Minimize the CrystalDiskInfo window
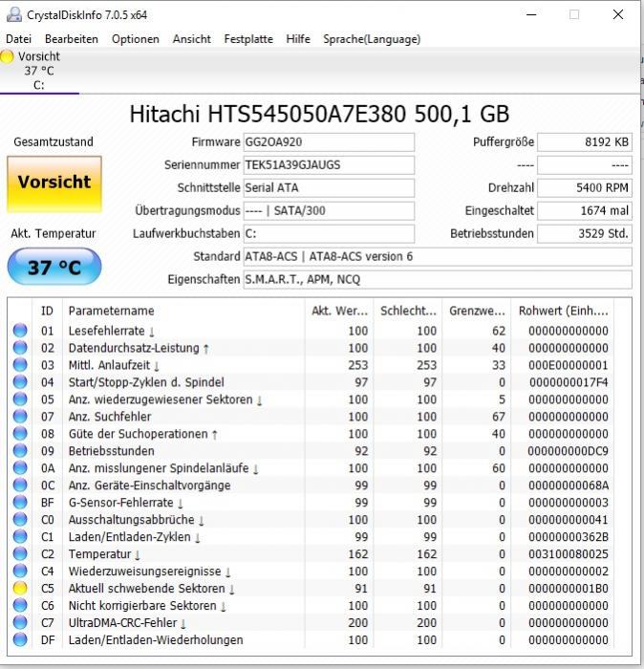The height and width of the screenshot is (669, 644). [531, 14]
